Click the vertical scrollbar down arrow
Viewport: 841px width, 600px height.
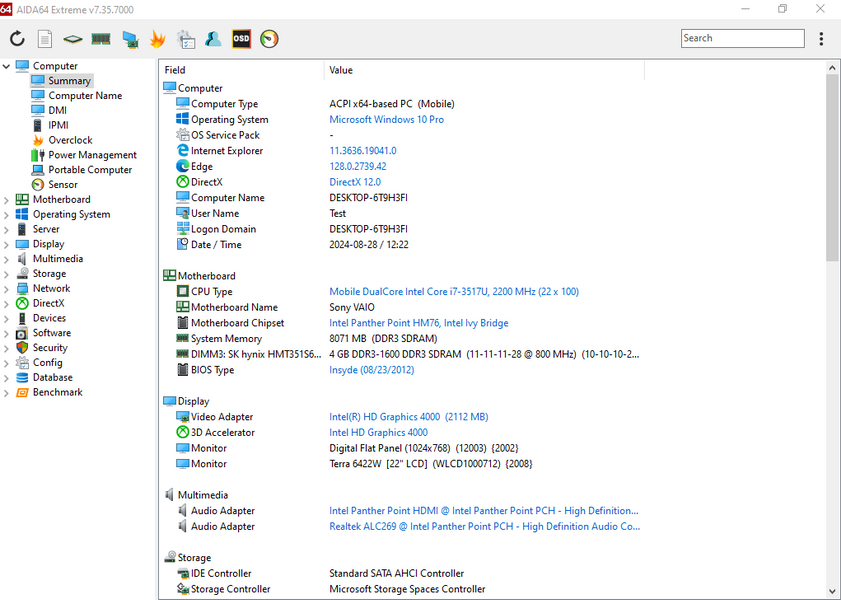[832, 592]
